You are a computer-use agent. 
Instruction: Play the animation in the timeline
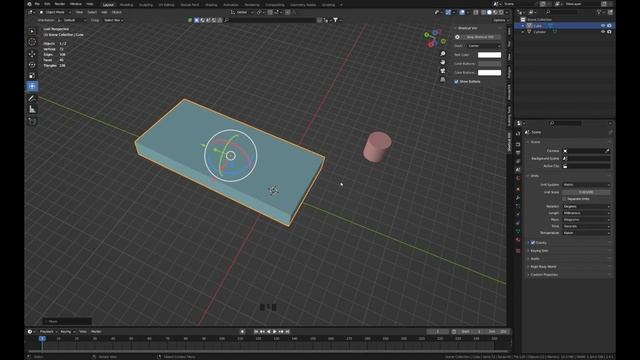275,332
